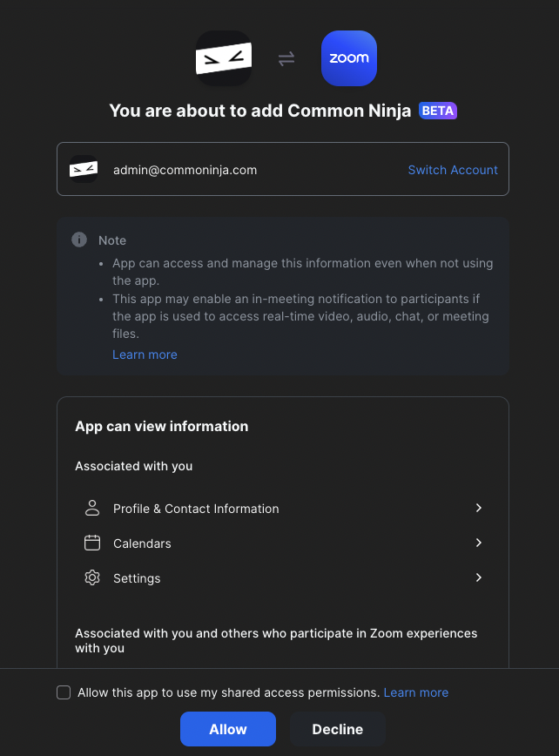
Task: Click the BETA badge next to Common Ninja
Action: pyautogui.click(x=438, y=111)
